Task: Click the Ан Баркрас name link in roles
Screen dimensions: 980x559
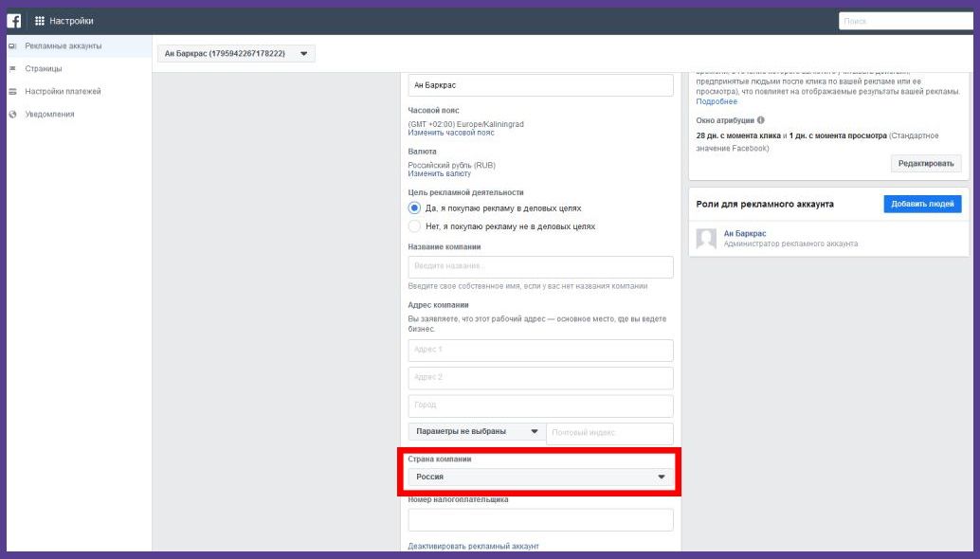Action: pos(744,233)
